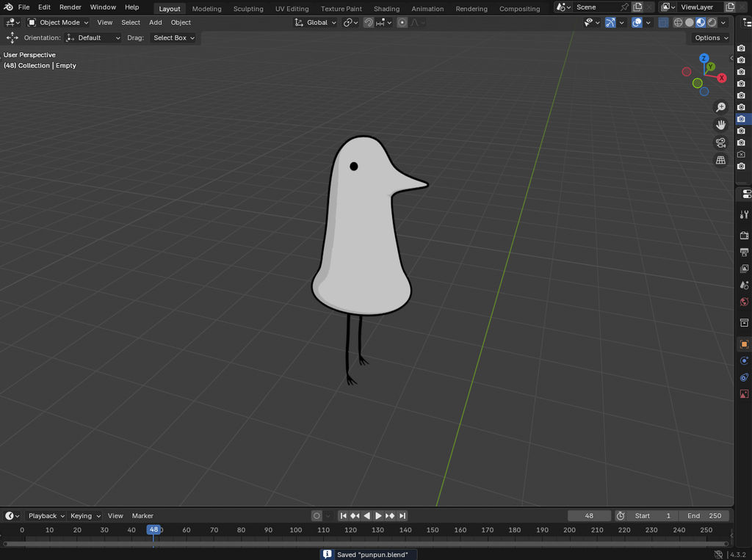Open the Object Constraints properties tab
This screenshot has height=560, width=752.
[745, 377]
